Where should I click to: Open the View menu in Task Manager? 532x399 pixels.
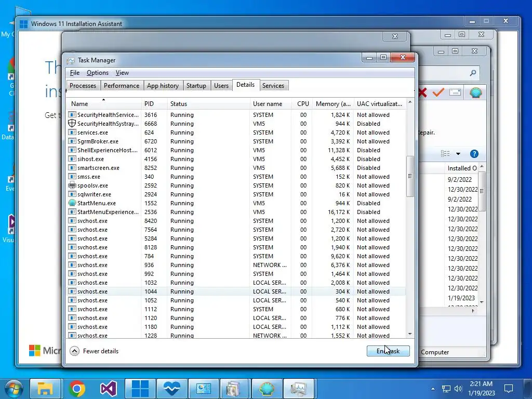tap(122, 73)
